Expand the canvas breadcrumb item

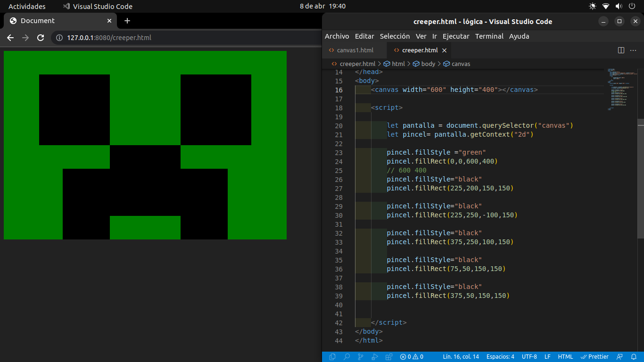(x=456, y=64)
